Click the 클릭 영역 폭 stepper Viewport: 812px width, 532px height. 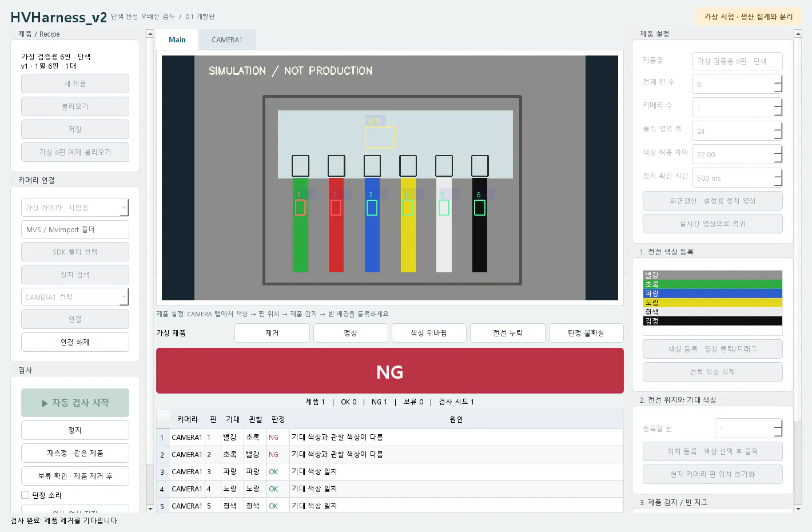[x=737, y=131]
